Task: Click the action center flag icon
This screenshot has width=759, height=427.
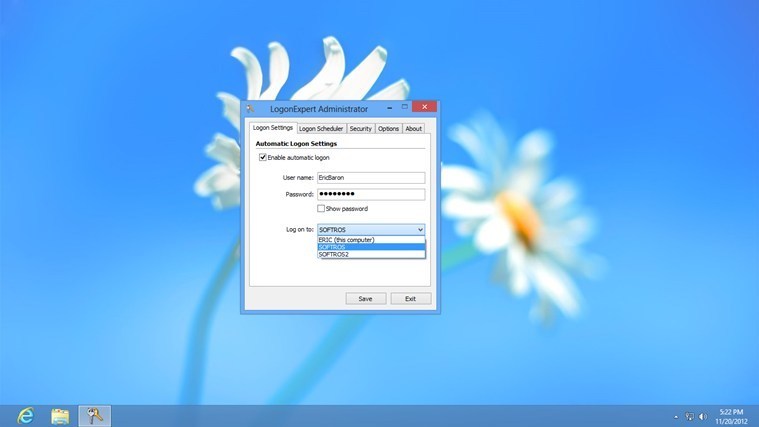Action: (688, 414)
